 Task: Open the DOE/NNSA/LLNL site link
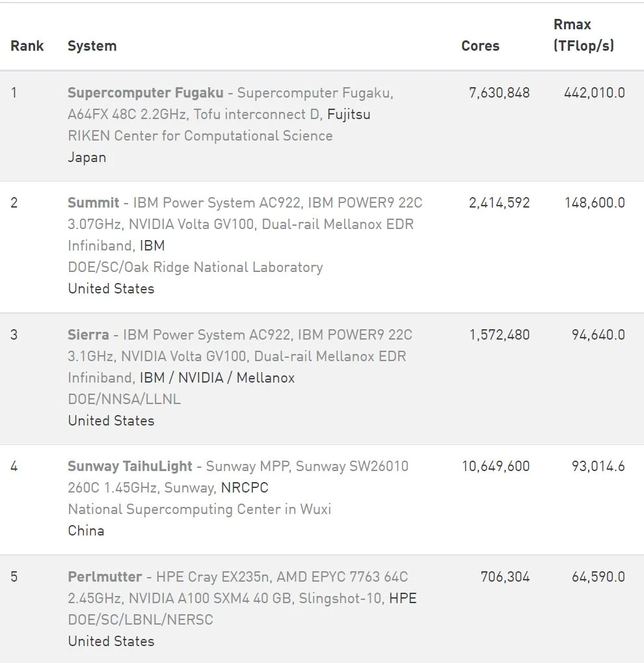point(124,399)
